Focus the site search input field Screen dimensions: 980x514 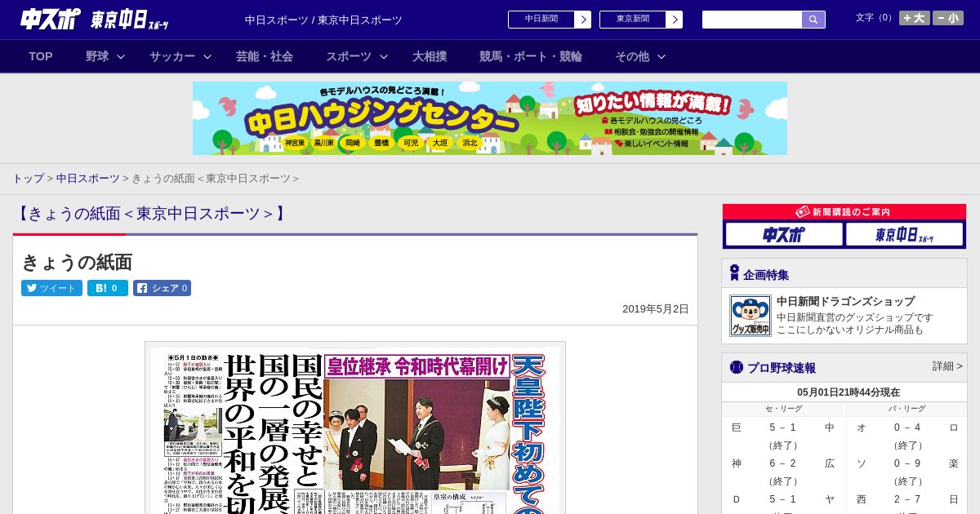coord(752,20)
